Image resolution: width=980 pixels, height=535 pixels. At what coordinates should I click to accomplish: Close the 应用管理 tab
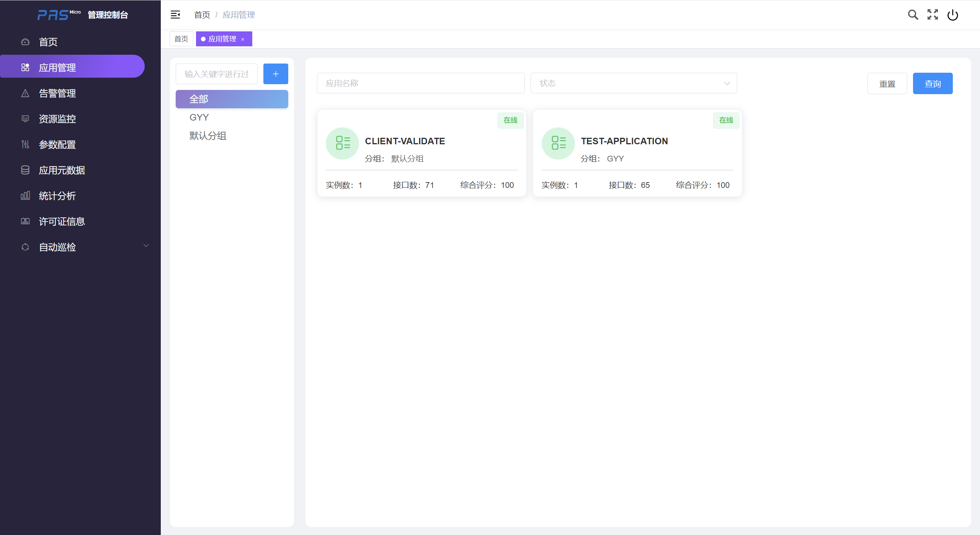point(243,39)
